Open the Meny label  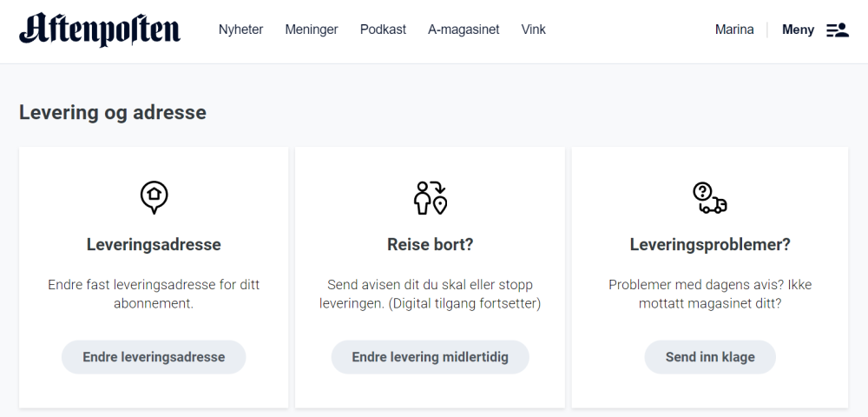[x=798, y=30]
